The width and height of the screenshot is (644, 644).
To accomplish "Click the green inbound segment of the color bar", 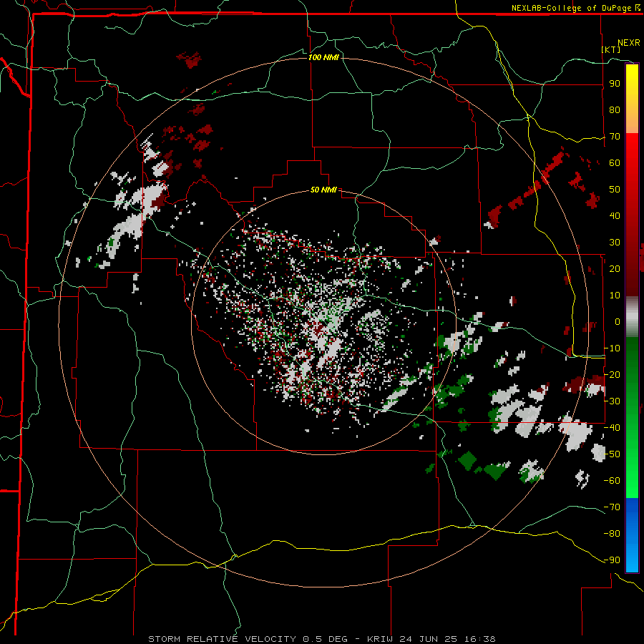I will click(632, 418).
